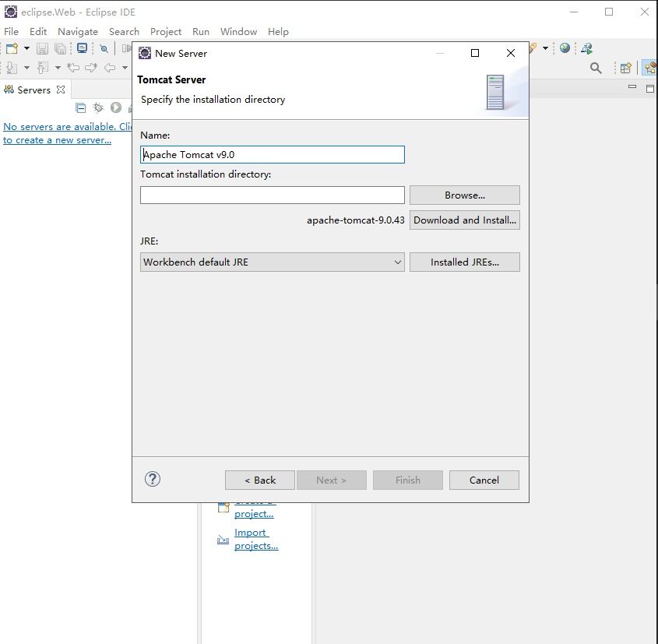Click the Back navigation arrow icon
Screen dimensions: 658x644
(110, 68)
